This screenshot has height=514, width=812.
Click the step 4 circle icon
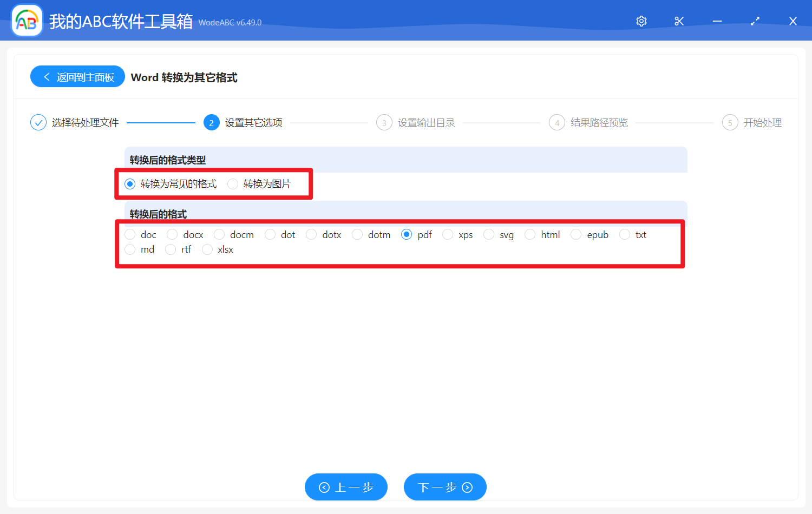coord(557,123)
